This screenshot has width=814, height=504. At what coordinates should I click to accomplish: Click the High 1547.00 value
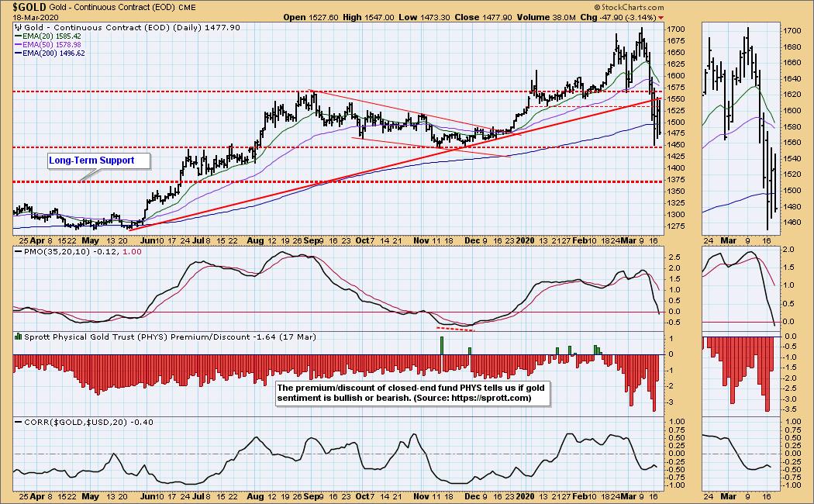coord(368,17)
